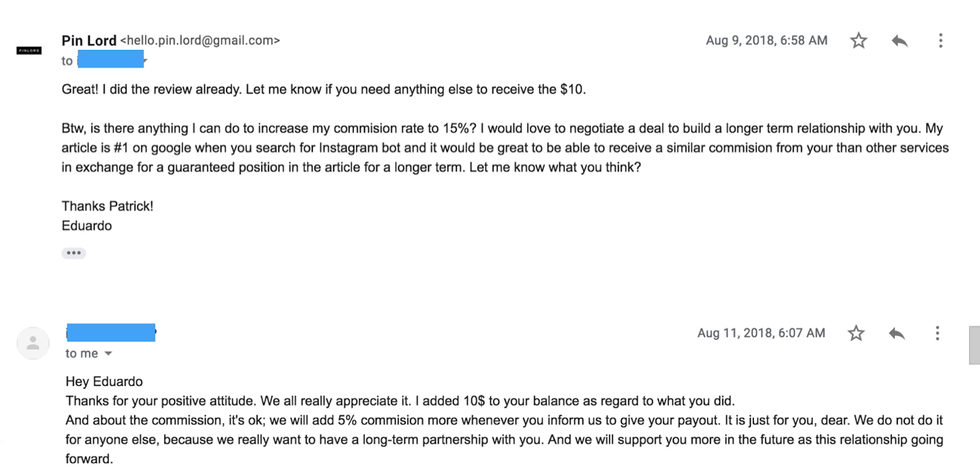Reply to the Aug 11 message
Image resolution: width=980 pixels, height=468 pixels.
pyautogui.click(x=896, y=334)
